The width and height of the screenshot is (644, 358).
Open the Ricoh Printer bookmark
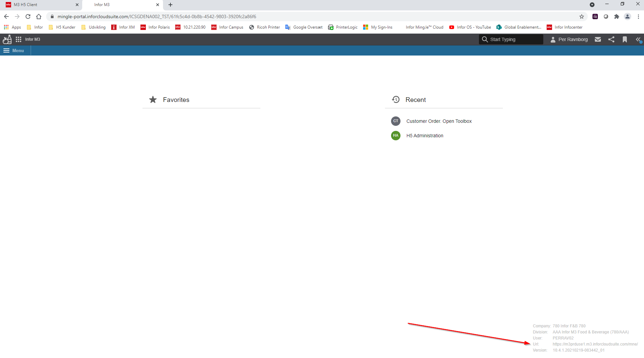(264, 27)
